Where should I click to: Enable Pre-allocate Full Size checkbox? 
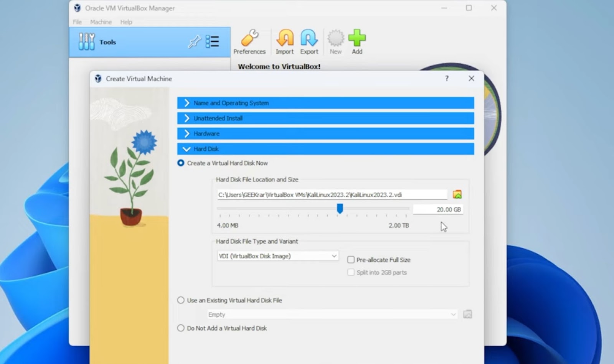click(x=351, y=260)
